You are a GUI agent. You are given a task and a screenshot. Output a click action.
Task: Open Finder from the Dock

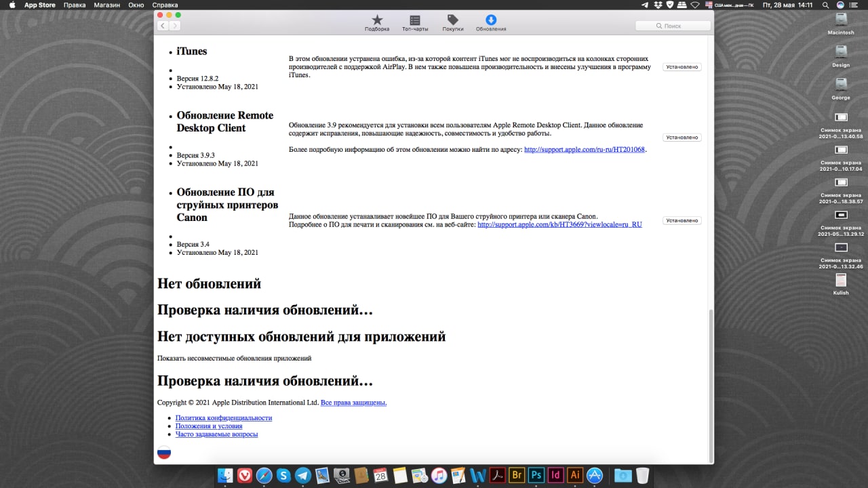(226, 475)
